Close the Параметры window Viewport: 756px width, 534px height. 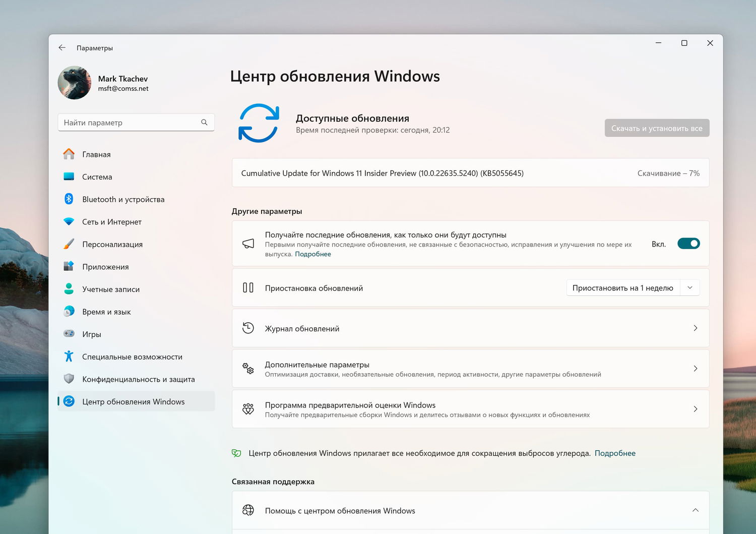[710, 43]
